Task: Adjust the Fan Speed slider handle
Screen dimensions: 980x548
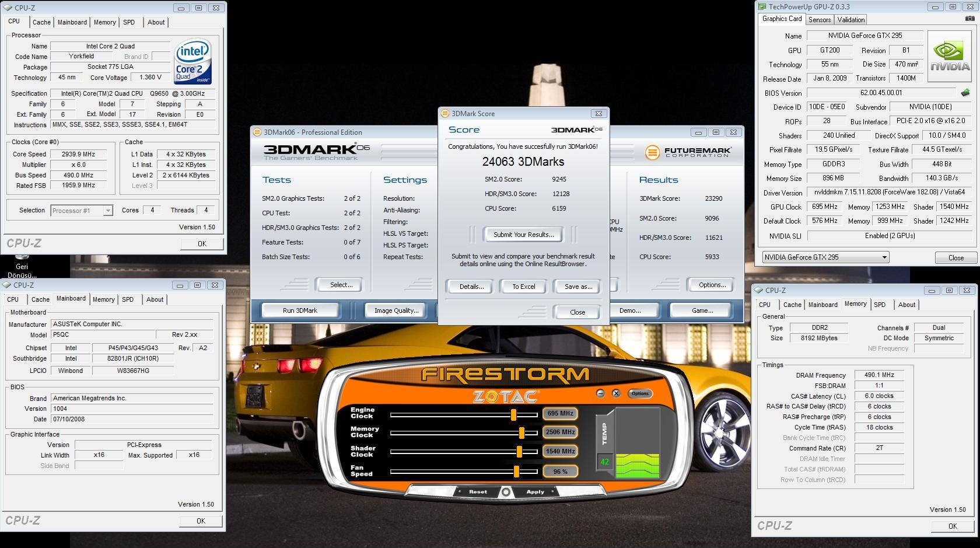Action: click(x=516, y=471)
